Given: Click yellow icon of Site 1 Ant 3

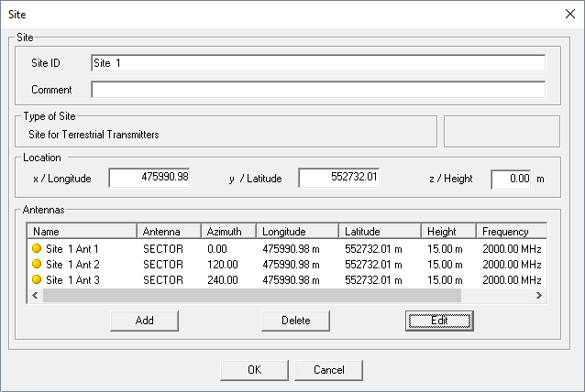Looking at the screenshot, I should [37, 279].
